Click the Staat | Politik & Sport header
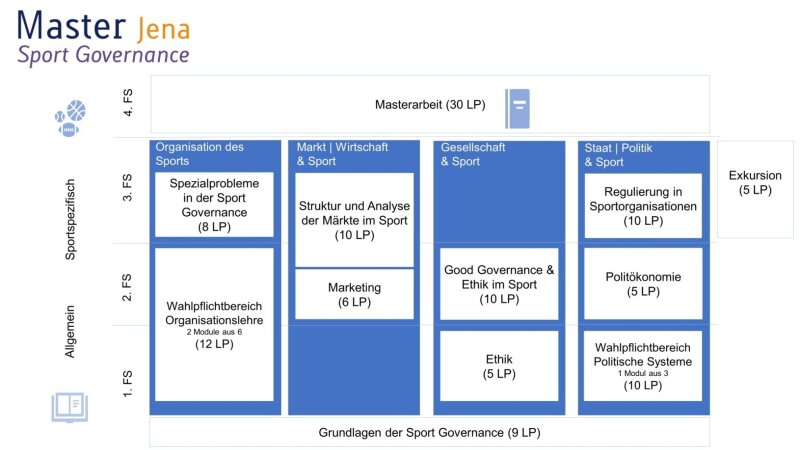 [618, 155]
